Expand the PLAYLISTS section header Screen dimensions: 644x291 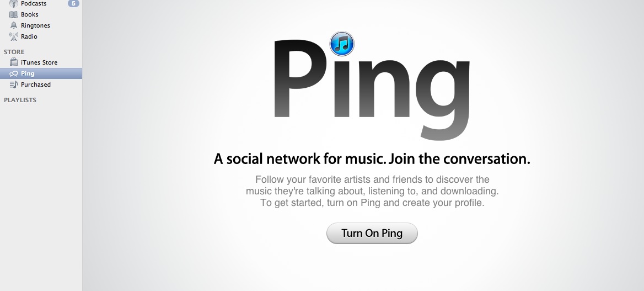20,100
